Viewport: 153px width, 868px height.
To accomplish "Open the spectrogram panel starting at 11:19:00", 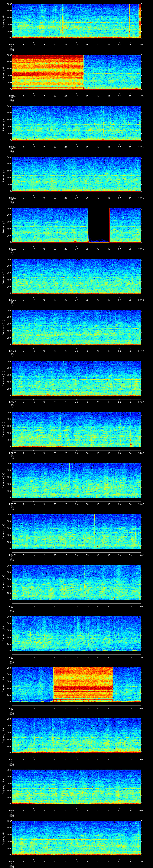I will tap(76, 276).
